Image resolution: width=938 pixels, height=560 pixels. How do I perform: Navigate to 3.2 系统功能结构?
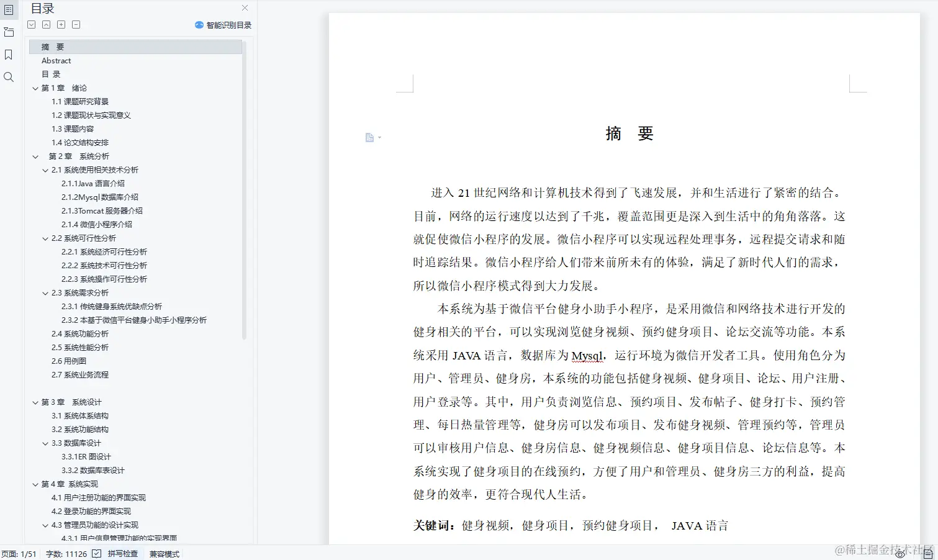80,430
